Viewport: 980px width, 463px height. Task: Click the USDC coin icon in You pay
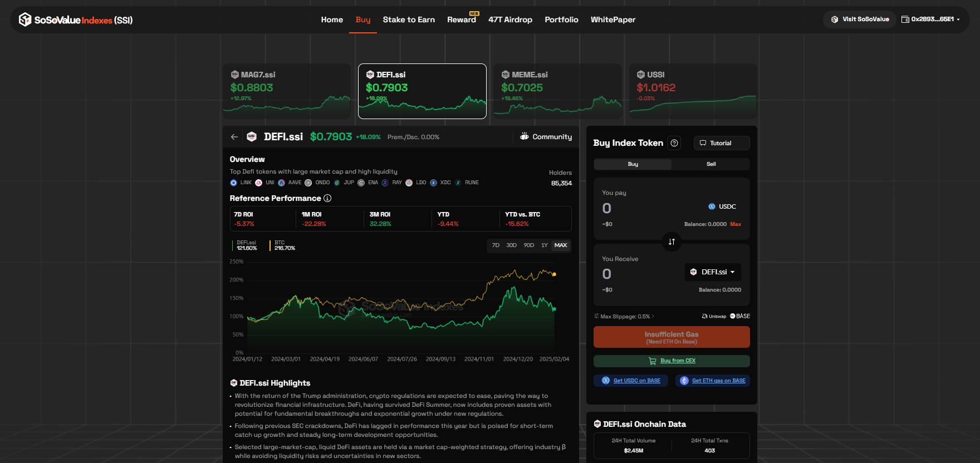pos(712,206)
